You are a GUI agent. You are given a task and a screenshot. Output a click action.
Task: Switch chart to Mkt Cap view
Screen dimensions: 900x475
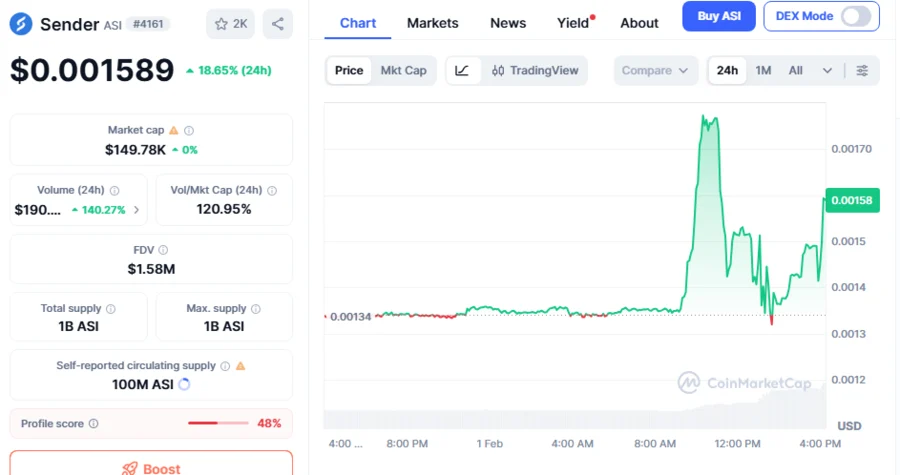click(403, 71)
